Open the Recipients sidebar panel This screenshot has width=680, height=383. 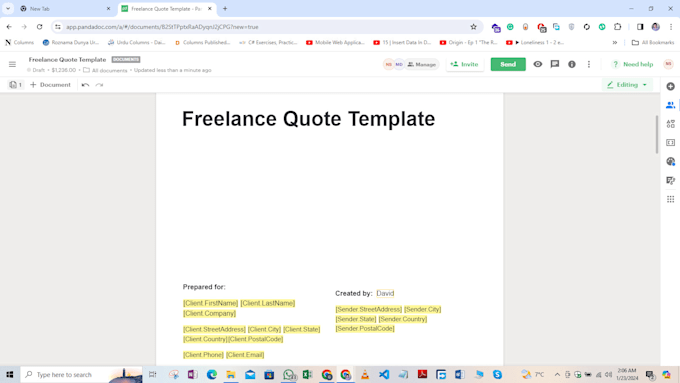click(x=670, y=105)
